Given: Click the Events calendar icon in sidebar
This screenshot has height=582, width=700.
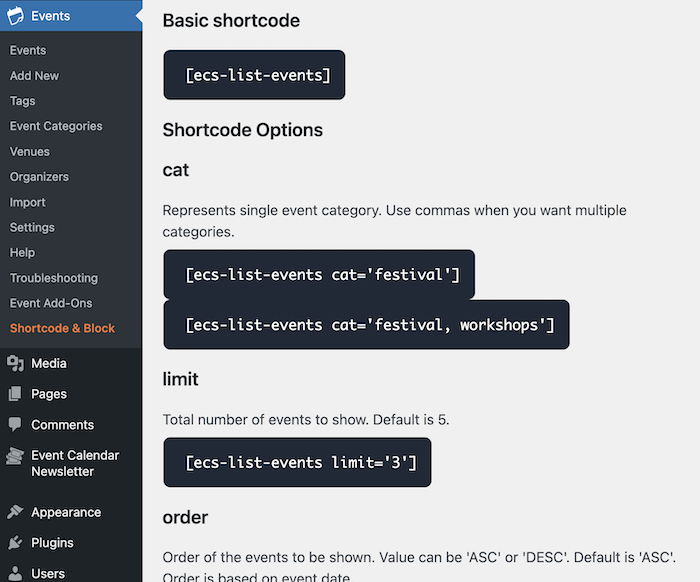Looking at the screenshot, I should pyautogui.click(x=15, y=16).
